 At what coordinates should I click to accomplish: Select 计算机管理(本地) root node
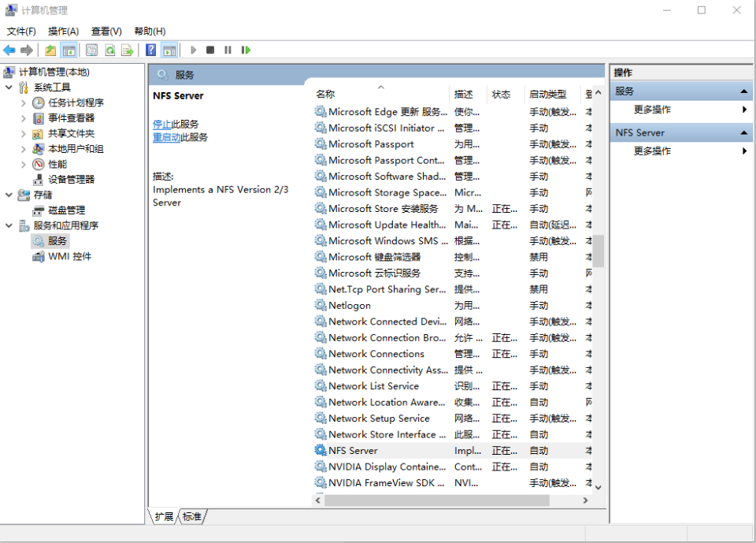pos(54,72)
